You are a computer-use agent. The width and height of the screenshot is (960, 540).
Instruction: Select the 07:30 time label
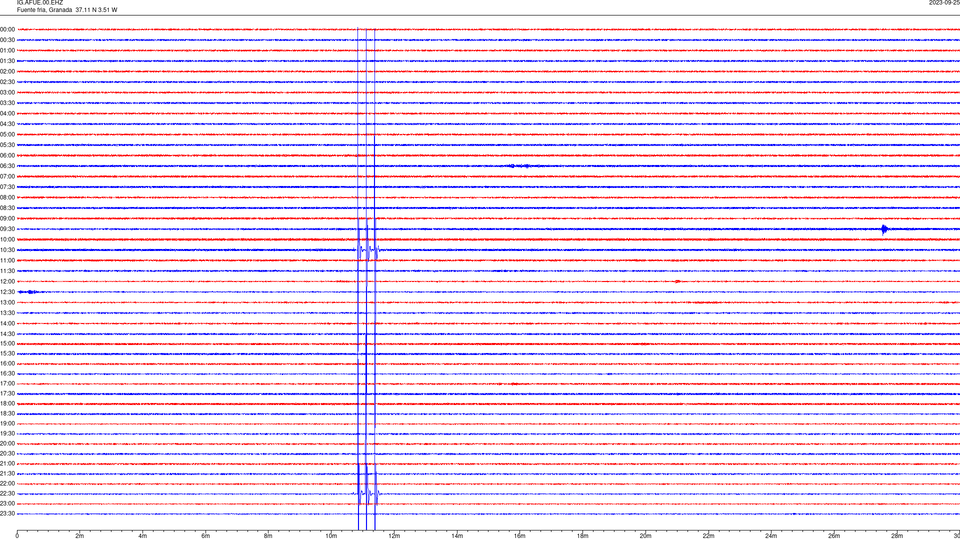point(7,187)
